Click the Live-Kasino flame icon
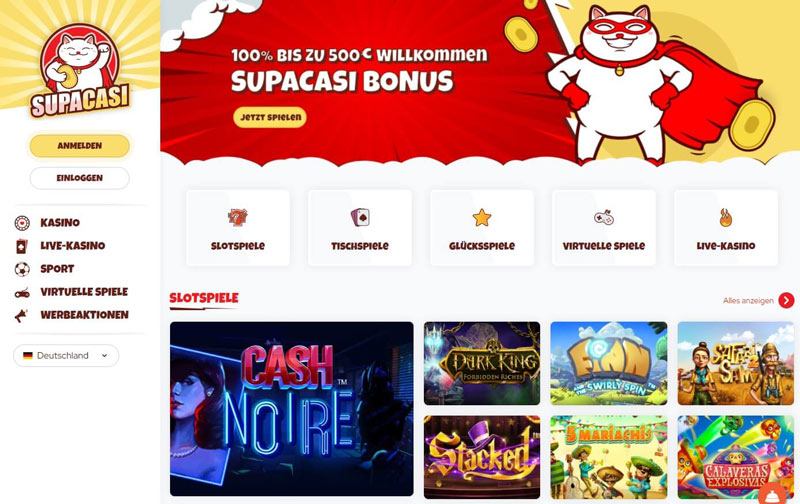 [726, 218]
